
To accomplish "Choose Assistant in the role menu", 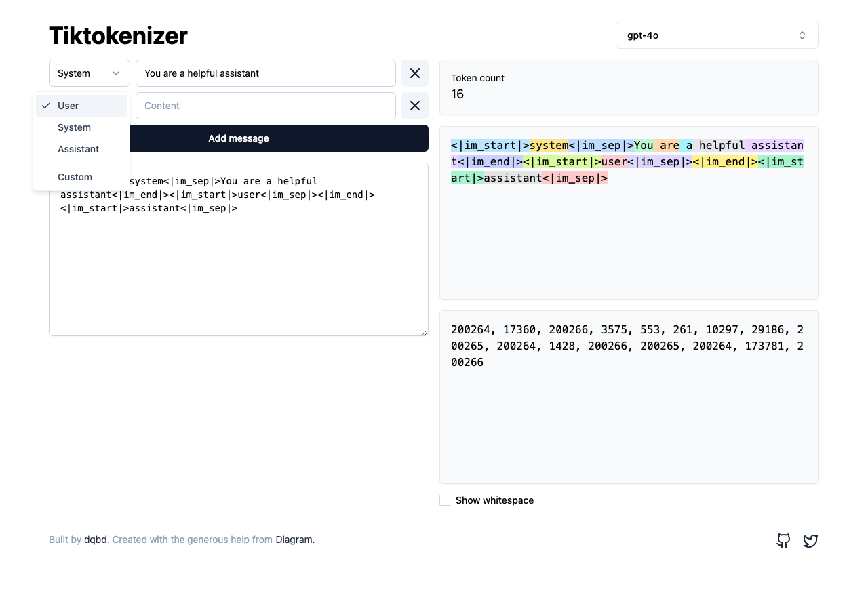I will point(81,149).
